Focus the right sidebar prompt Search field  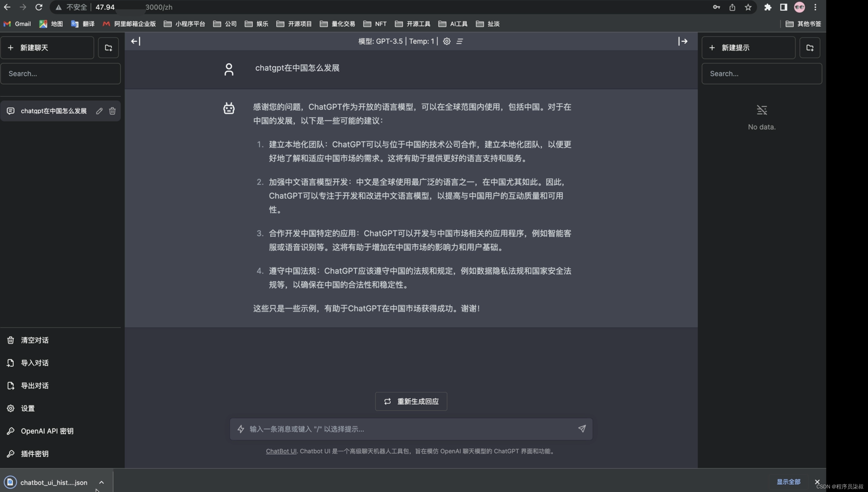click(761, 74)
